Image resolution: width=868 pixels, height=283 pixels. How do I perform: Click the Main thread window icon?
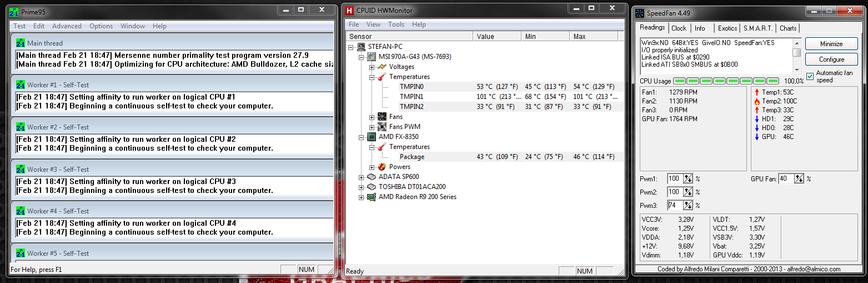point(21,43)
